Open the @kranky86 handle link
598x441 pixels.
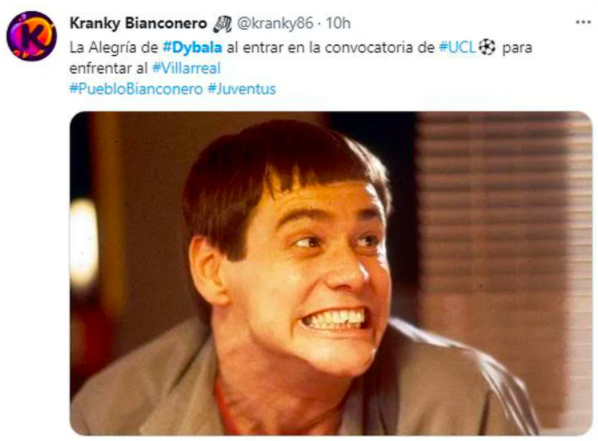click(x=275, y=24)
